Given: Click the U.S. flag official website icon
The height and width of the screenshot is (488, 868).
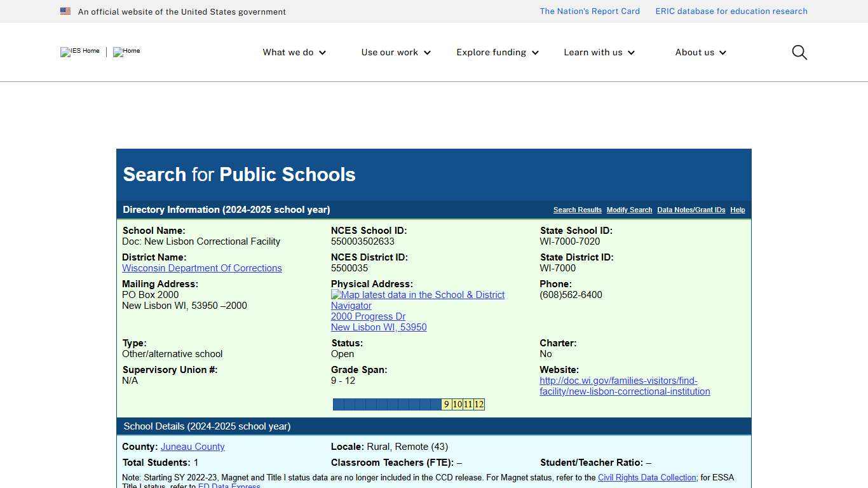Looking at the screenshot, I should (x=65, y=11).
